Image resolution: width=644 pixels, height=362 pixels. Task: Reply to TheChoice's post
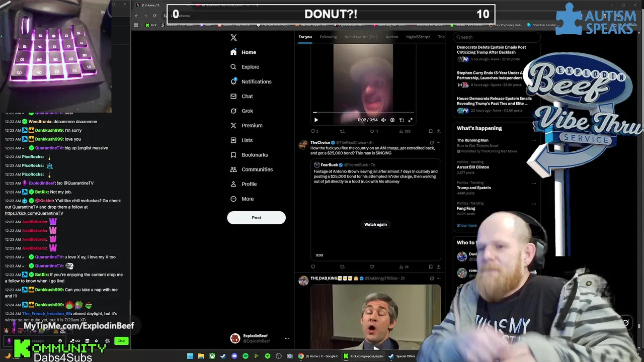point(313,267)
